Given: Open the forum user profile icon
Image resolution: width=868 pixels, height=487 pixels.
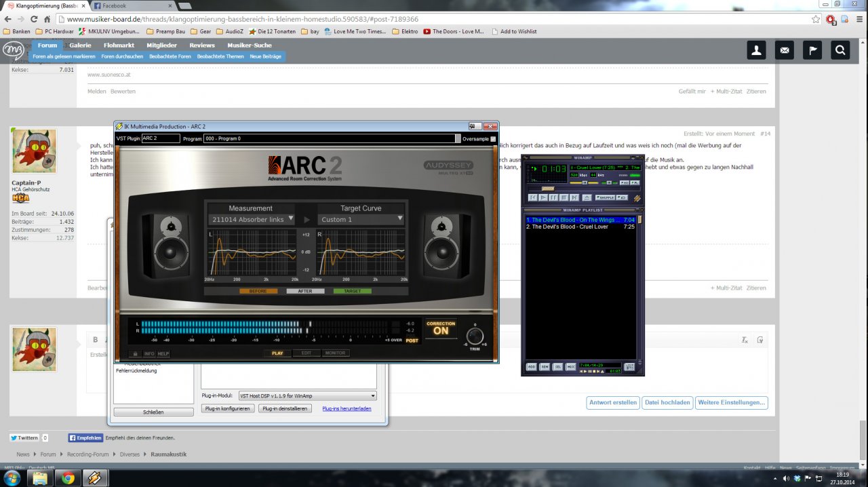Looking at the screenshot, I should 756,50.
